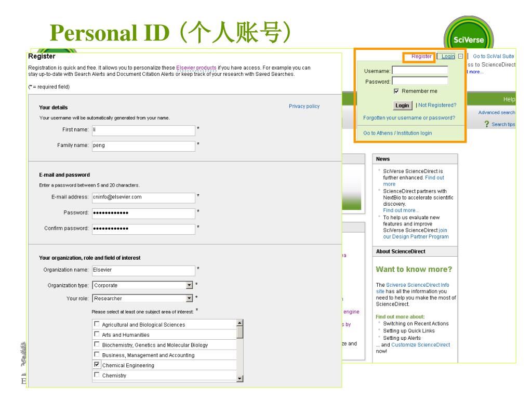Viewport: 532px width, 399px height.
Task: Click the Elsevier products link
Action: [x=196, y=68]
